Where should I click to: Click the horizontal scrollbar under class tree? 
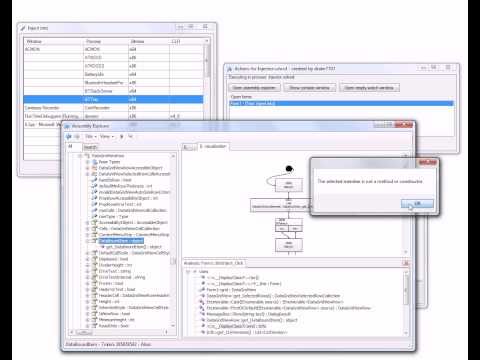click(x=119, y=332)
